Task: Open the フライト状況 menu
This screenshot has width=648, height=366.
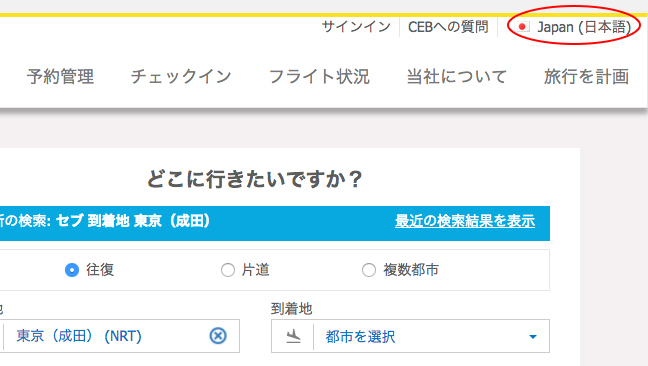Action: [x=319, y=77]
